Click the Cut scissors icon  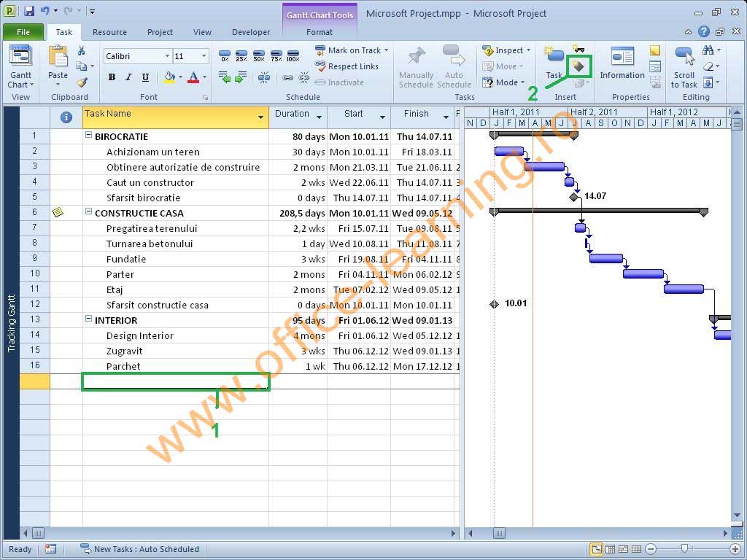(x=82, y=50)
